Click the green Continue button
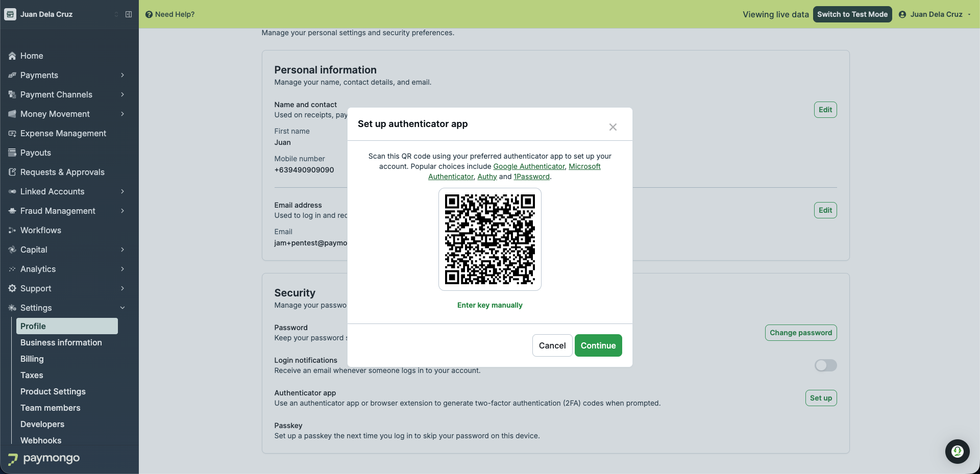 pyautogui.click(x=598, y=345)
